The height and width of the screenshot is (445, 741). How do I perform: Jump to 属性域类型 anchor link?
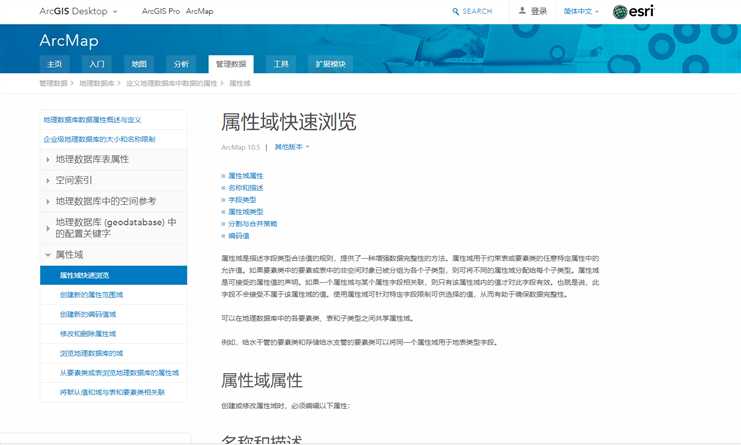pos(246,212)
